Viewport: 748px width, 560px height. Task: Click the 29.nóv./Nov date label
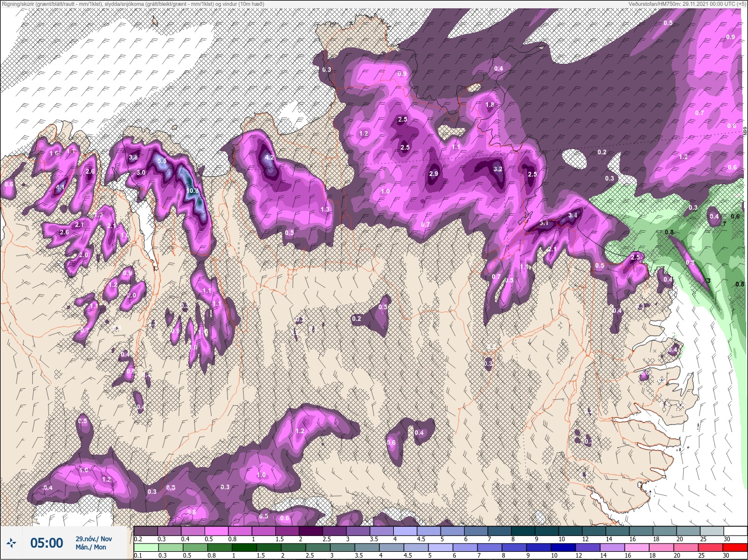click(93, 539)
